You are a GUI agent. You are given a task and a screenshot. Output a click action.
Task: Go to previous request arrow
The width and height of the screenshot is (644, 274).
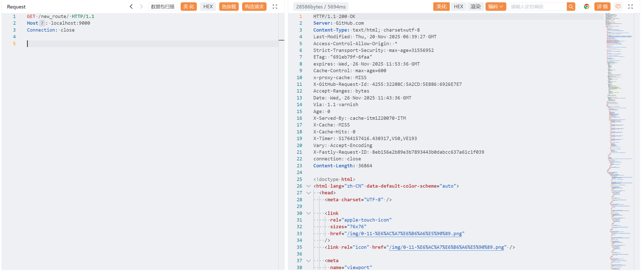[x=131, y=7]
